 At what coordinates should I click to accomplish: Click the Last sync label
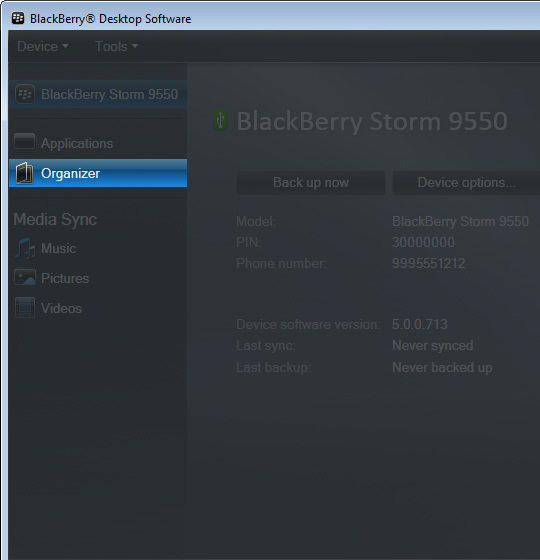[x=266, y=346]
